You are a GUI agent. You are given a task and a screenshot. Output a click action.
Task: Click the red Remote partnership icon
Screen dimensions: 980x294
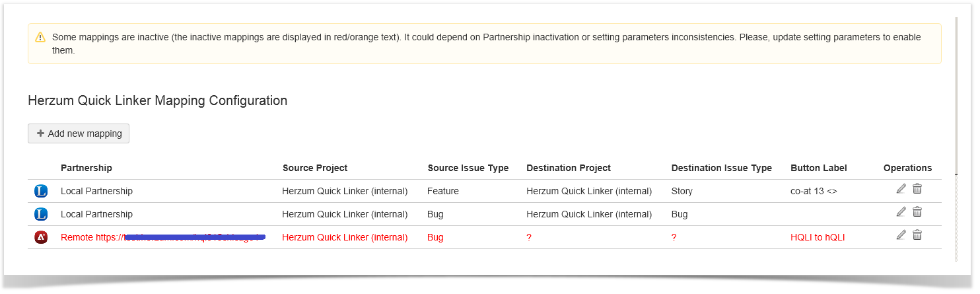pyautogui.click(x=41, y=237)
